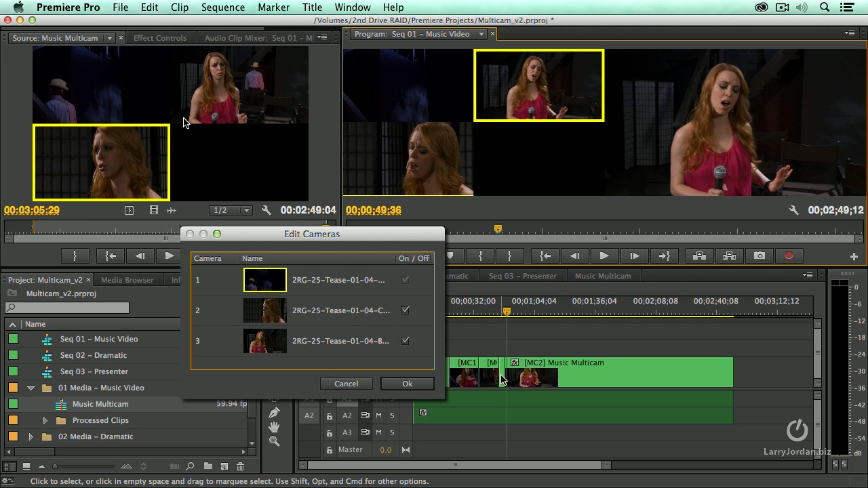Select the Zoom tool
The image size is (868, 488).
[274, 441]
